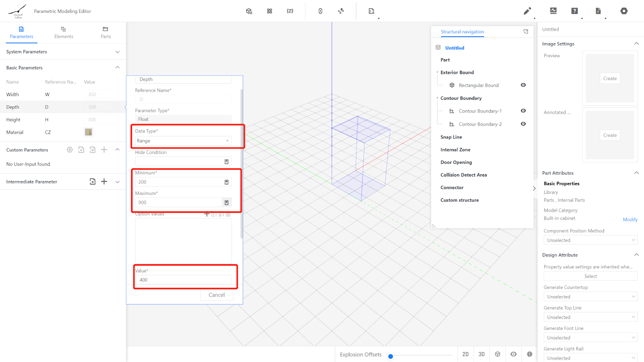Switch viewport to 3D view
Screen dimensions: 644x362
point(481,354)
